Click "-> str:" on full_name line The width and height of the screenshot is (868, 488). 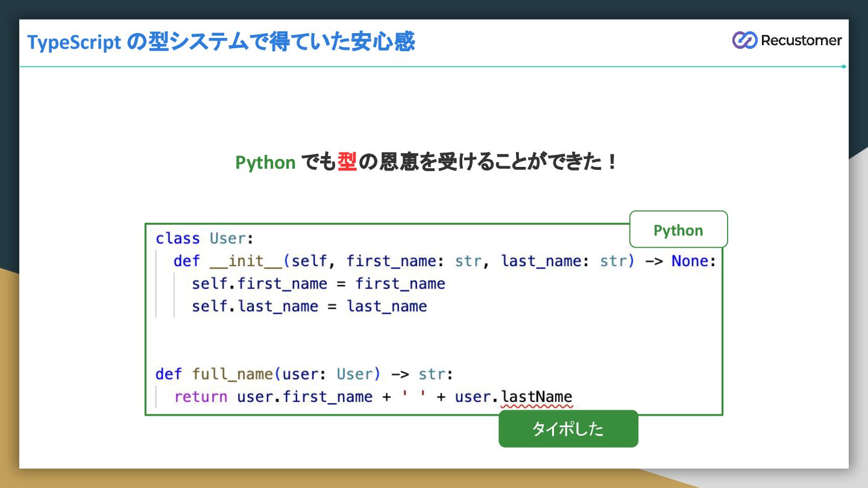click(x=421, y=374)
